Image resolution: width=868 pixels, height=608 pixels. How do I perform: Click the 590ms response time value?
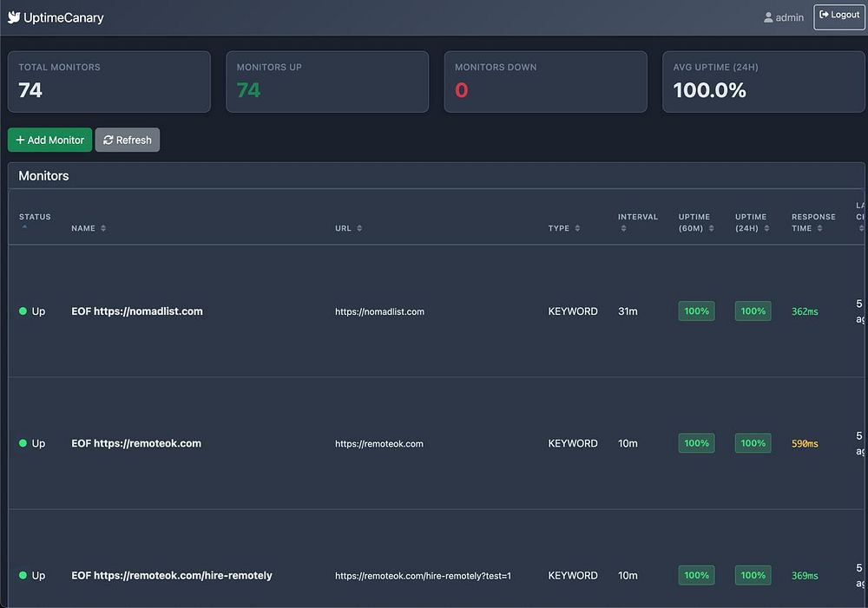805,444
